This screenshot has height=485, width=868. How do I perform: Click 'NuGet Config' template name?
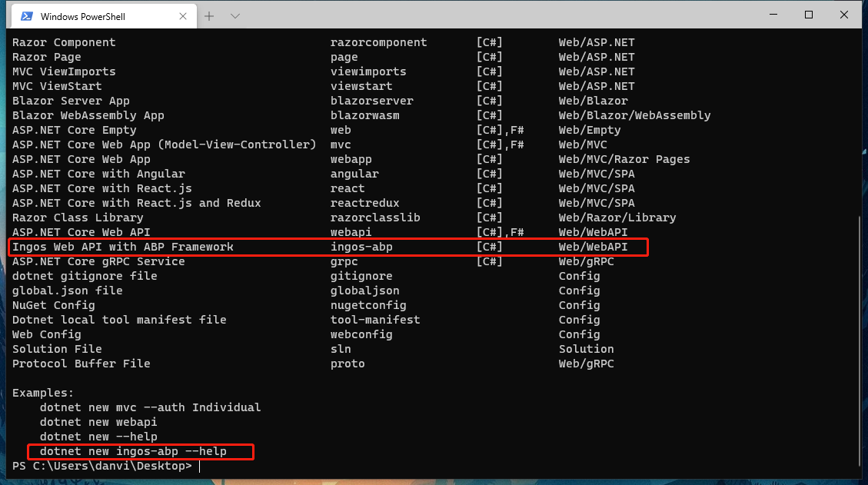(54, 305)
